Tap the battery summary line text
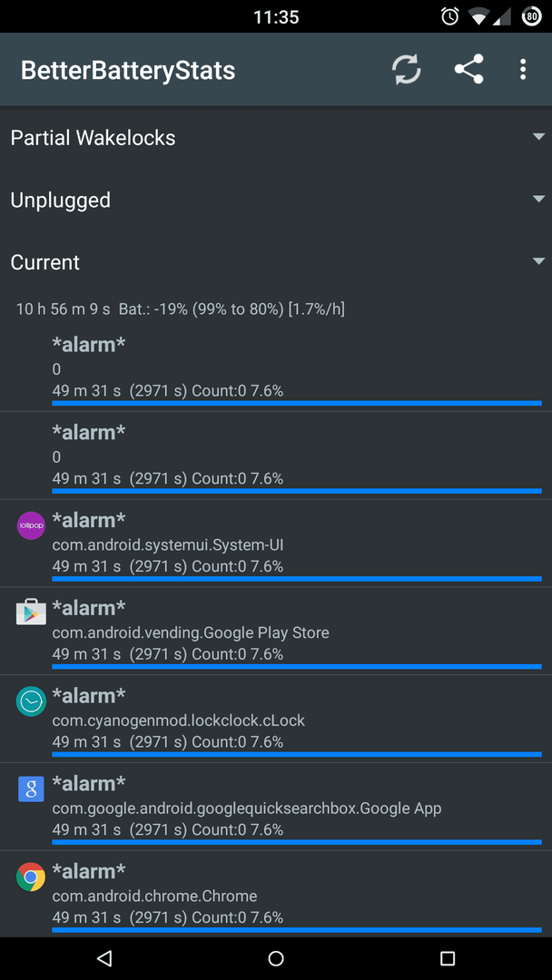552x980 pixels. [181, 309]
